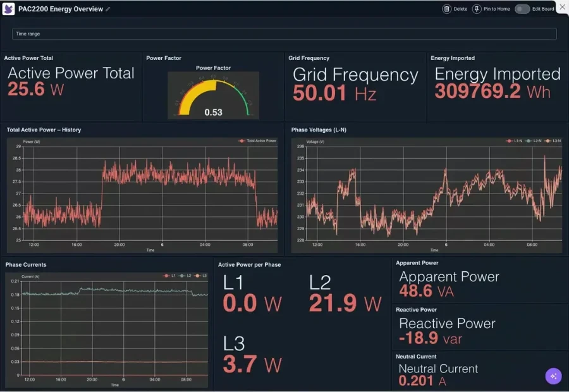The image size is (569, 392).
Task: Edit the board title with pencil icon
Action: point(107,9)
